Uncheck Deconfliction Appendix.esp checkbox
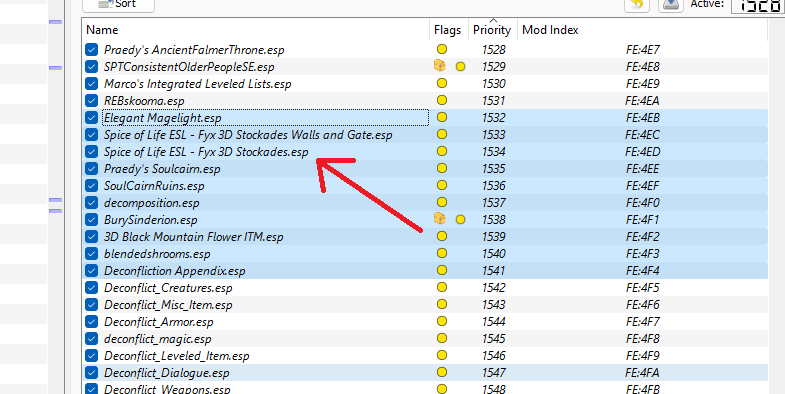This screenshot has height=394, width=785. click(x=92, y=271)
